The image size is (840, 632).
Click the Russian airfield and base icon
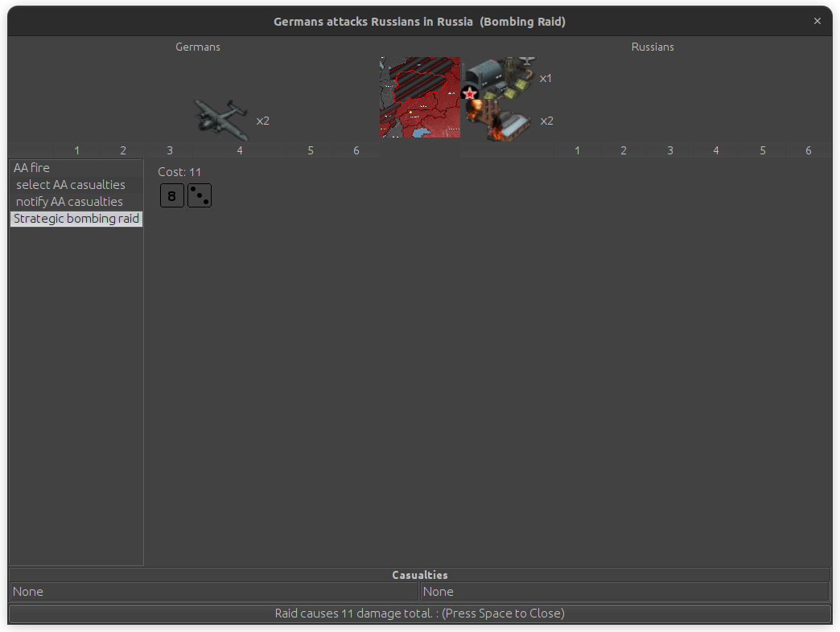click(499, 78)
